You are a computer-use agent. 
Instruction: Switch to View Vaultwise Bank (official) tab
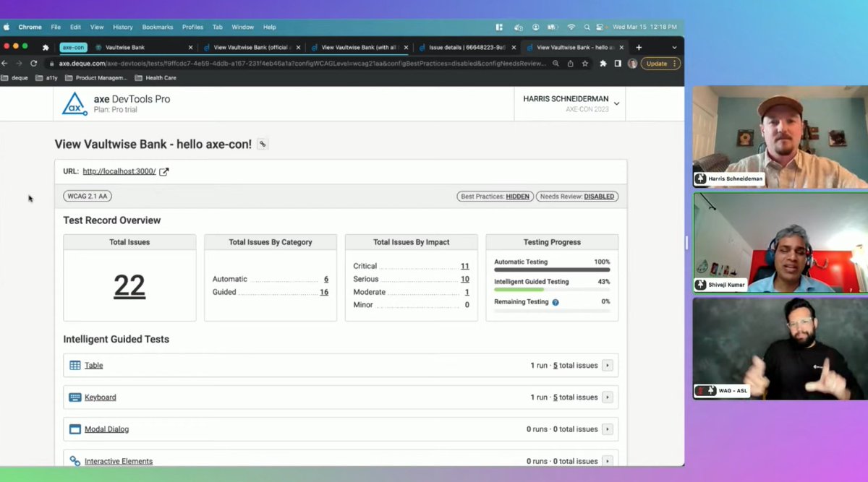click(x=251, y=48)
